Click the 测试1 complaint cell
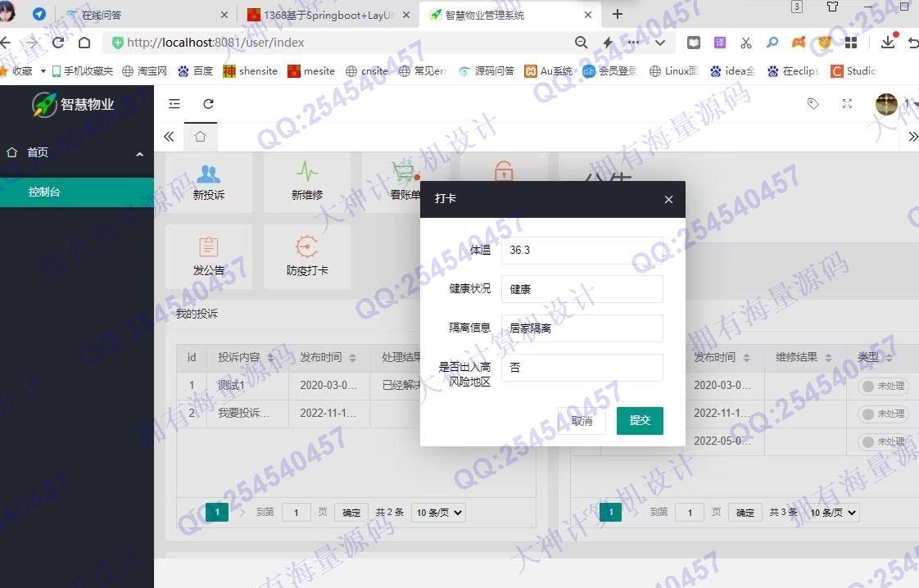Screen dimensions: 919x588 click(248, 386)
